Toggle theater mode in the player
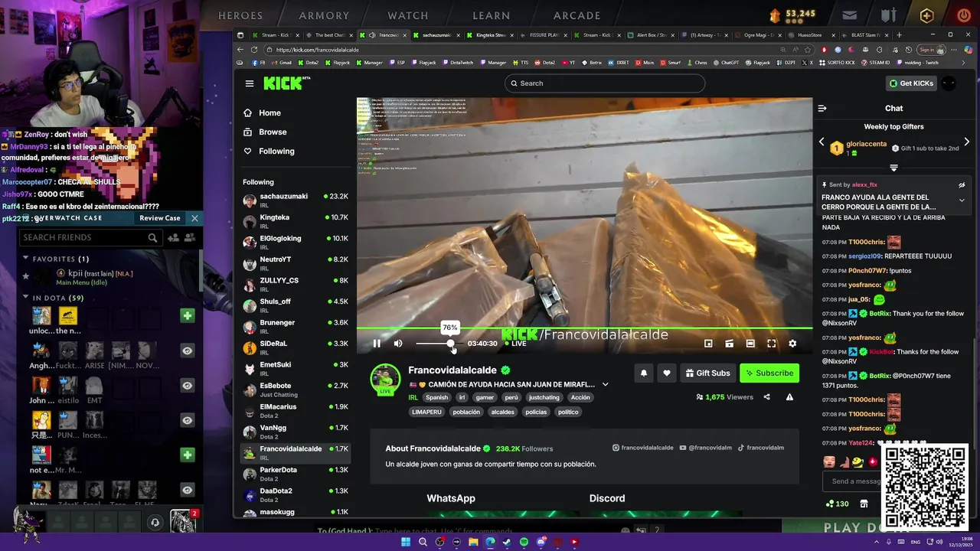The width and height of the screenshot is (980, 551). click(x=750, y=344)
